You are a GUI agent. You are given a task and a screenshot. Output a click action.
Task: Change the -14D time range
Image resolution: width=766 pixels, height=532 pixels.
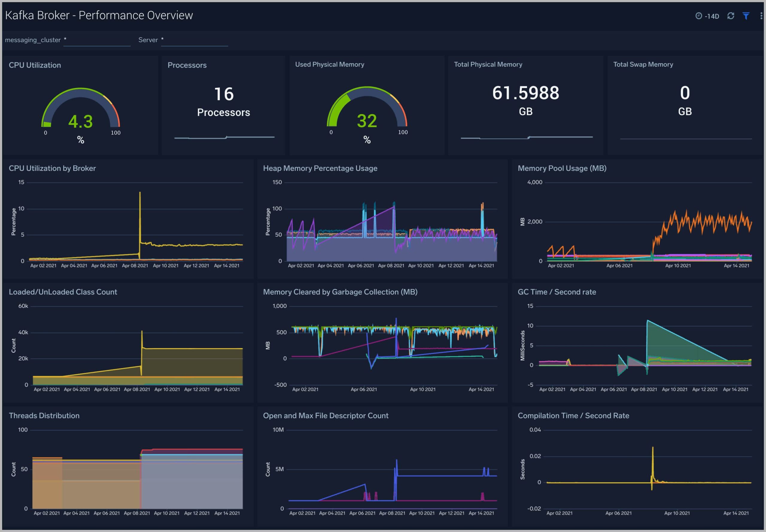point(712,16)
